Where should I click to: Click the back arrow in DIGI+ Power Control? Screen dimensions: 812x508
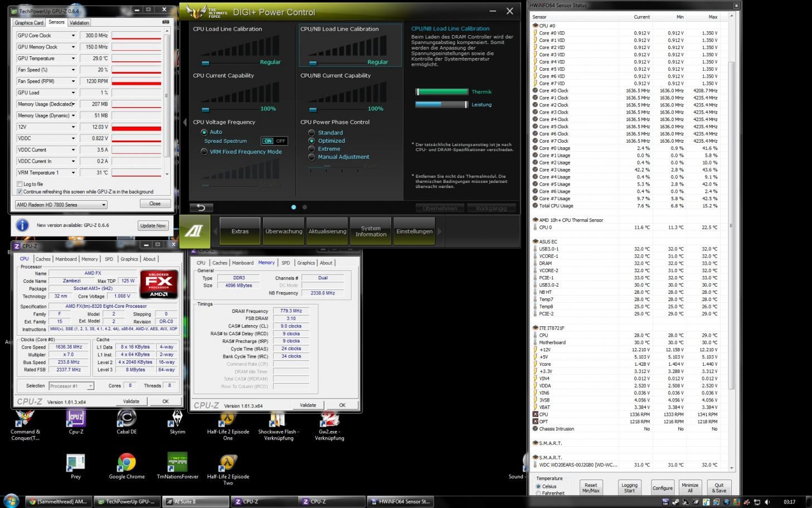(x=201, y=207)
